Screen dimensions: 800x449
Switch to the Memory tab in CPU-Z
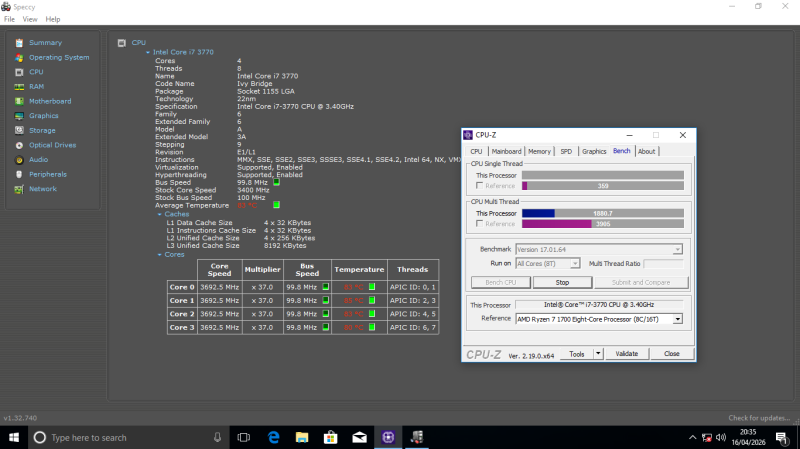[539, 152]
